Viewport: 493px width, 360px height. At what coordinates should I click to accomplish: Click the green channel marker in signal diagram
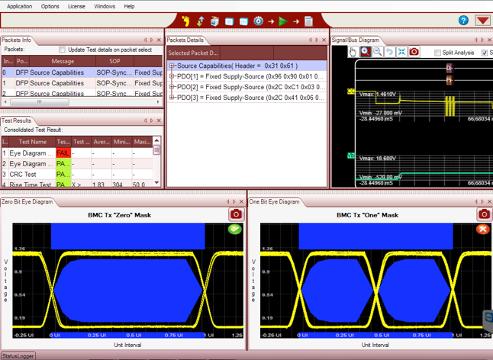click(351, 155)
